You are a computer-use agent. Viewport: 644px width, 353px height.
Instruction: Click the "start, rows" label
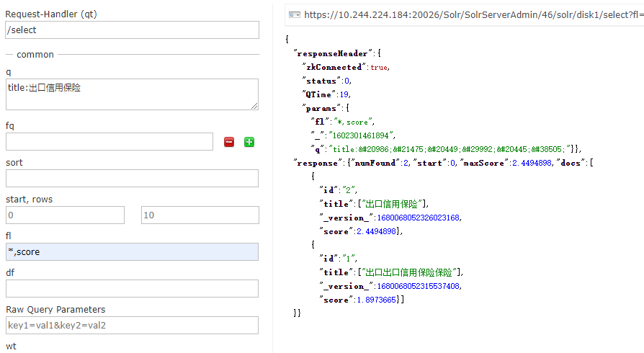[29, 199]
